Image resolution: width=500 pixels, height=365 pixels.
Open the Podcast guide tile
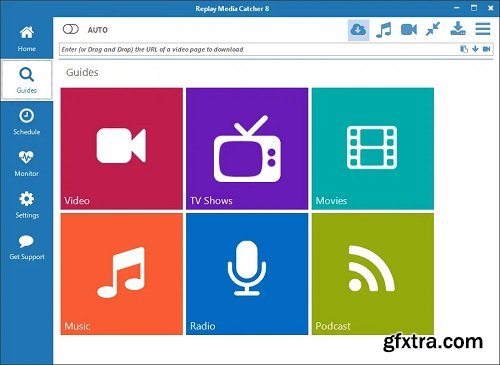[373, 274]
